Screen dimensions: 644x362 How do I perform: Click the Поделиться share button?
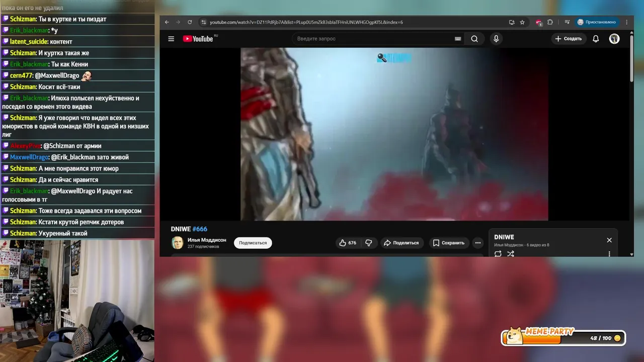(x=402, y=243)
